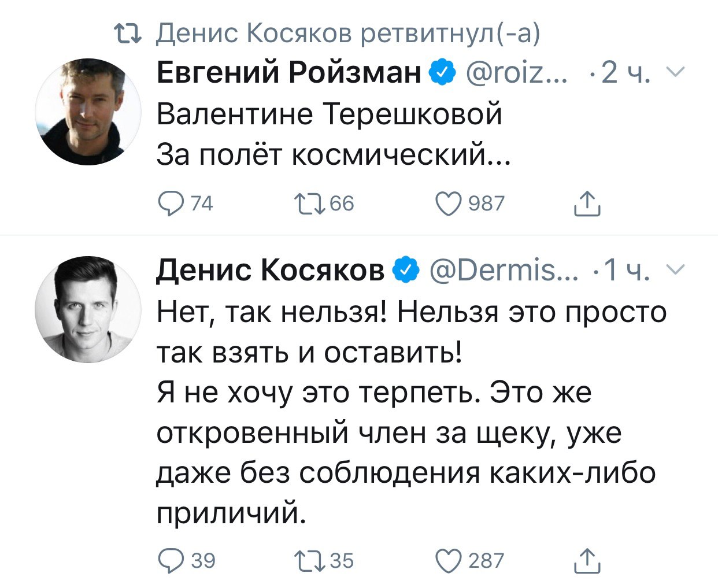Open Денис Косяков's profile photo

point(88,309)
